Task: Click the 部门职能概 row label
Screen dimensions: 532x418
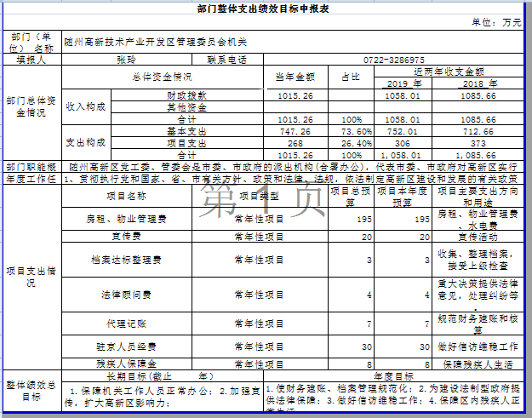Action: (x=32, y=166)
